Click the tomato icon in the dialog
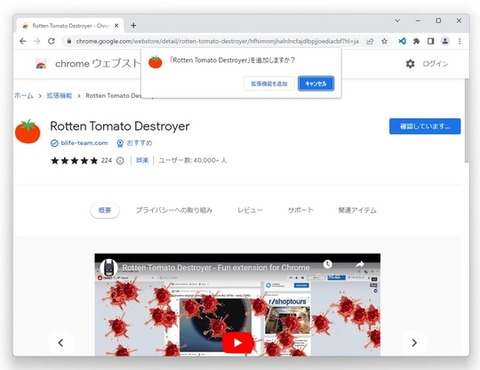 pos(155,62)
